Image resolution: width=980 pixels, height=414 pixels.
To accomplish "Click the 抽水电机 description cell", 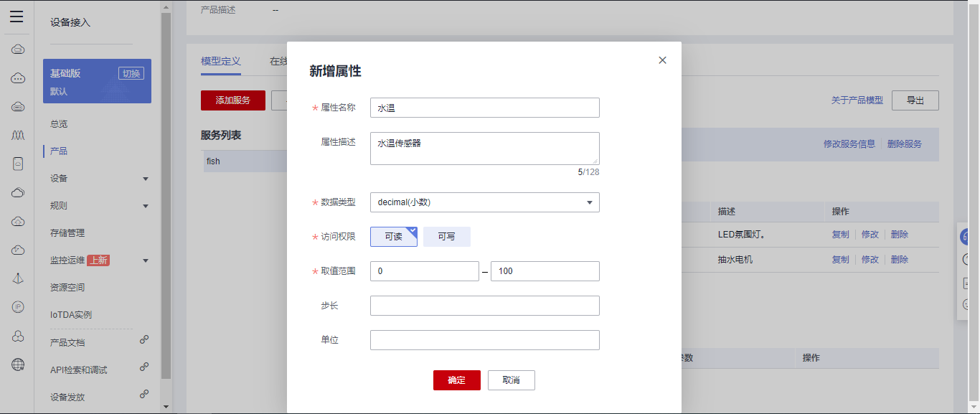I will (735, 260).
